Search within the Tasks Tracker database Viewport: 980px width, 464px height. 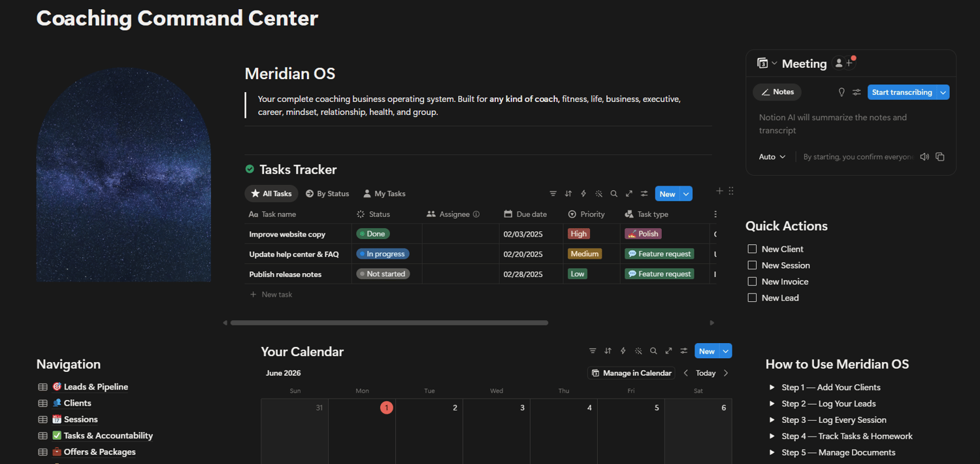(613, 193)
